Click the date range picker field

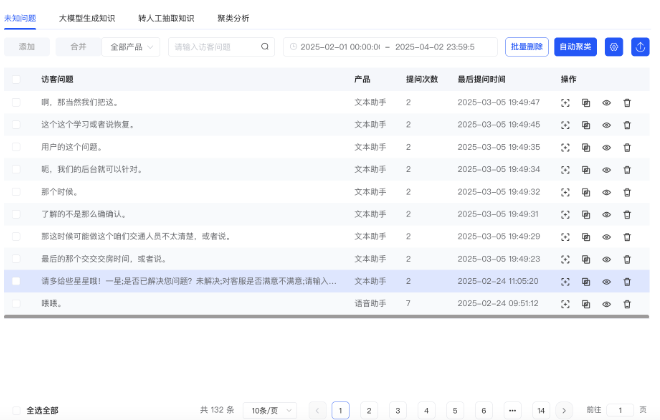pos(390,47)
